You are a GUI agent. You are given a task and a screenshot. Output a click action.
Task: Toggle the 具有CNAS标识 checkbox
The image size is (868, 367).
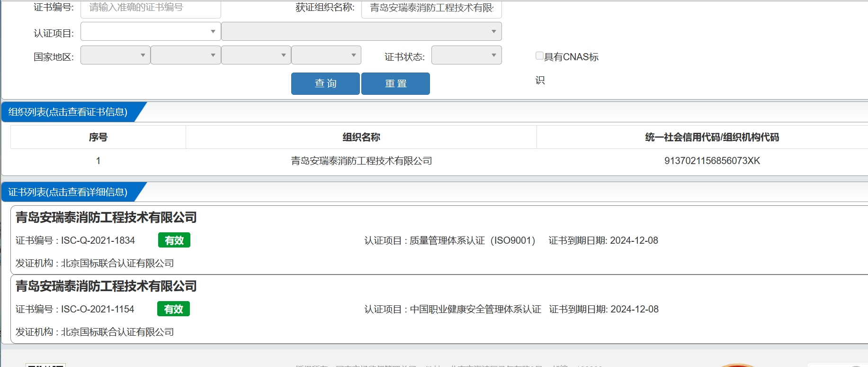click(539, 55)
